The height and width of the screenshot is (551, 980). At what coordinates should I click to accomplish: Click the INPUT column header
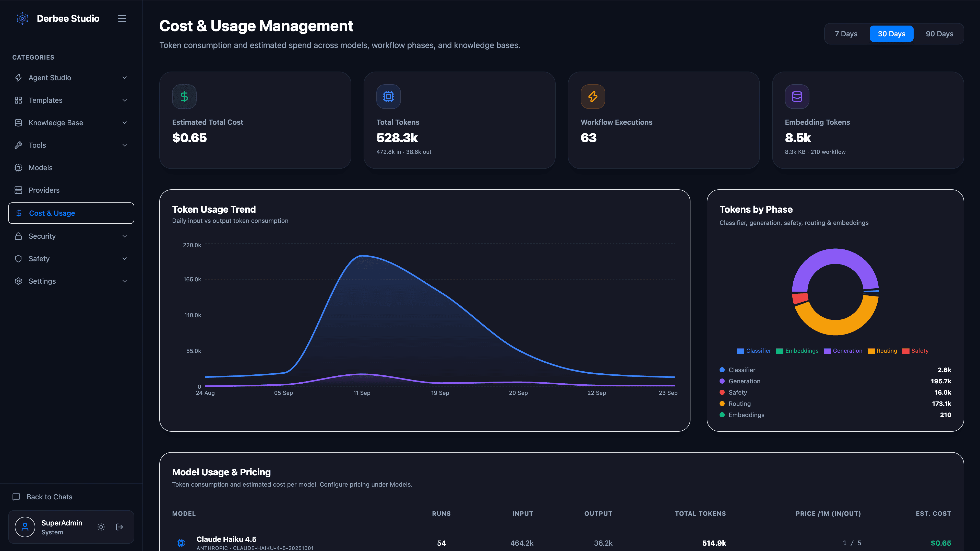(522, 514)
